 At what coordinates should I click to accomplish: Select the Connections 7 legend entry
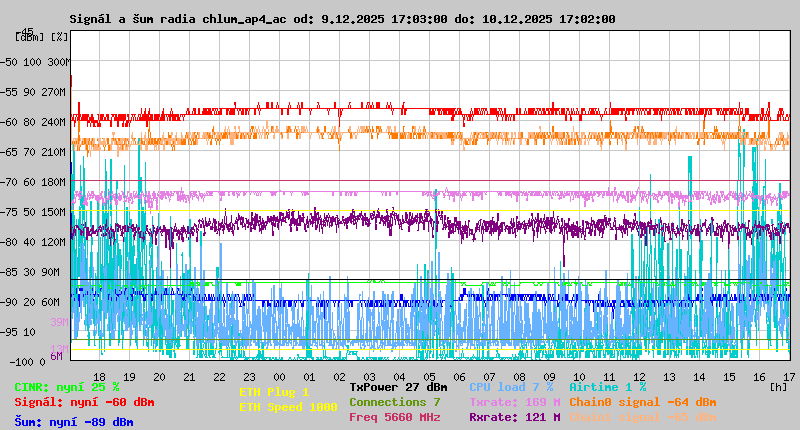tap(394, 402)
